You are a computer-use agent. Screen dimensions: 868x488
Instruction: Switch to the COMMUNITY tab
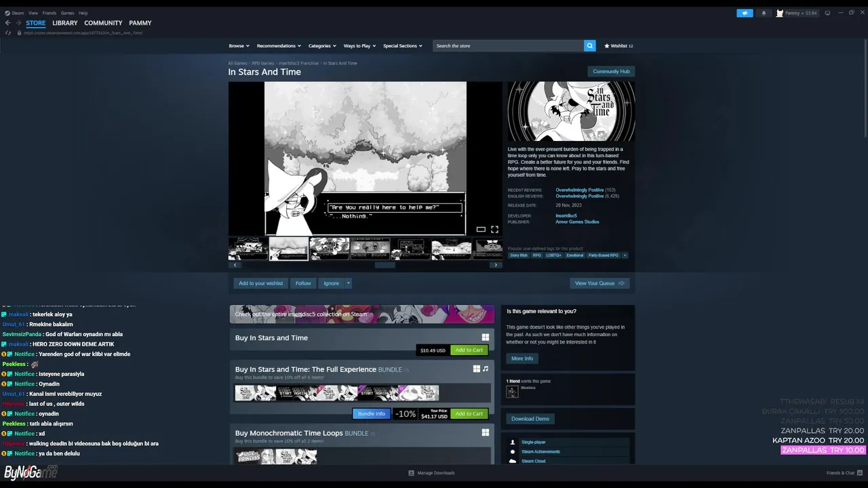[x=103, y=23]
